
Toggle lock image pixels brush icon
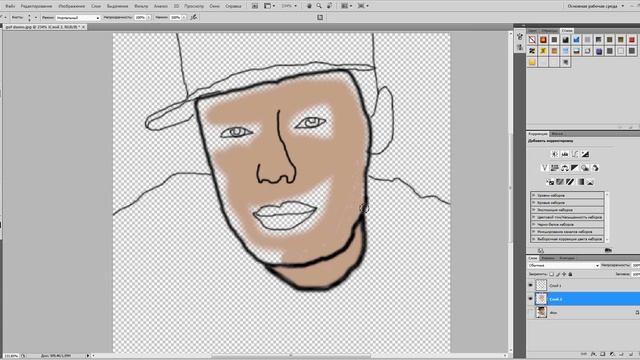click(558, 274)
